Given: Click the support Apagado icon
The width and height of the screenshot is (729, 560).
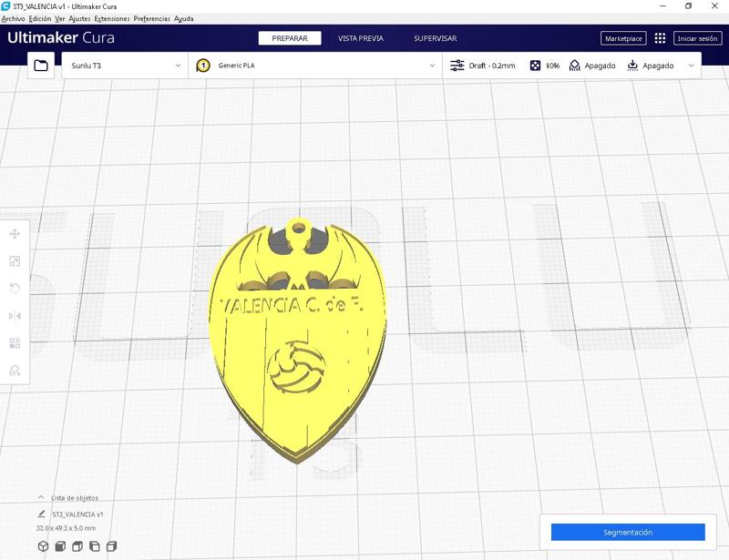Looking at the screenshot, I should [575, 66].
